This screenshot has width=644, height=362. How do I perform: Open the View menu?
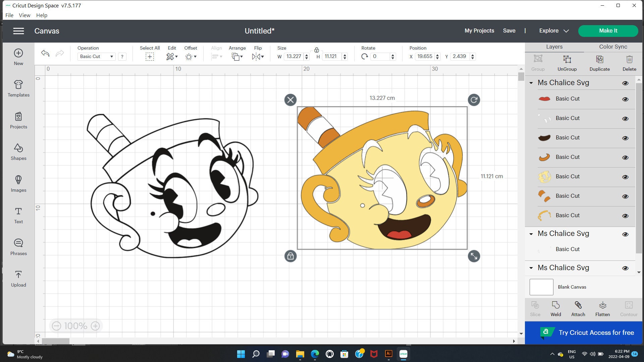point(24,15)
